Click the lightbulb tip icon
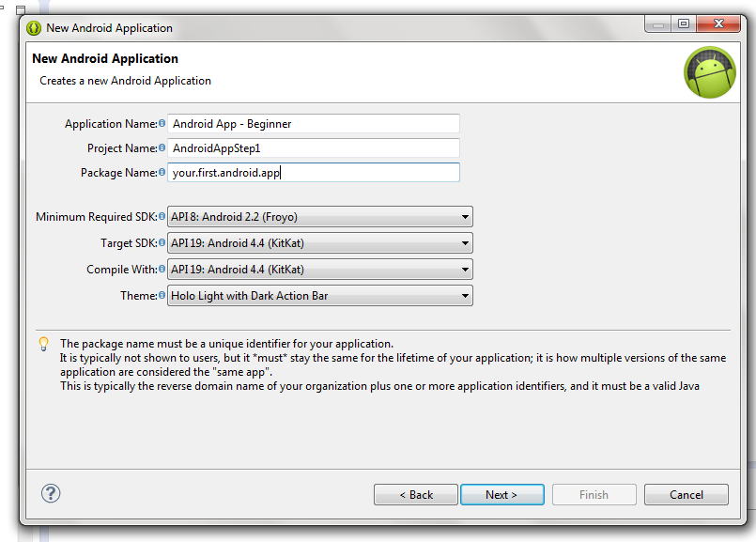 43,344
